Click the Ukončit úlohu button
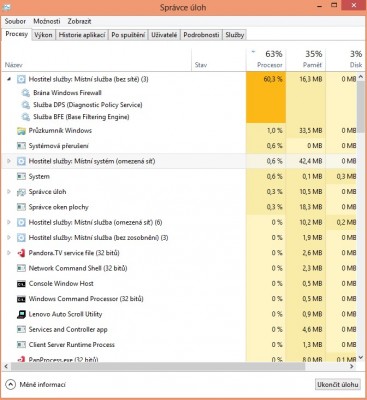 [x=338, y=384]
